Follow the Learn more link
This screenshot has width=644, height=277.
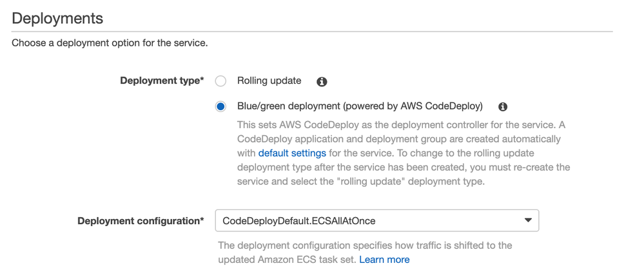[384, 260]
